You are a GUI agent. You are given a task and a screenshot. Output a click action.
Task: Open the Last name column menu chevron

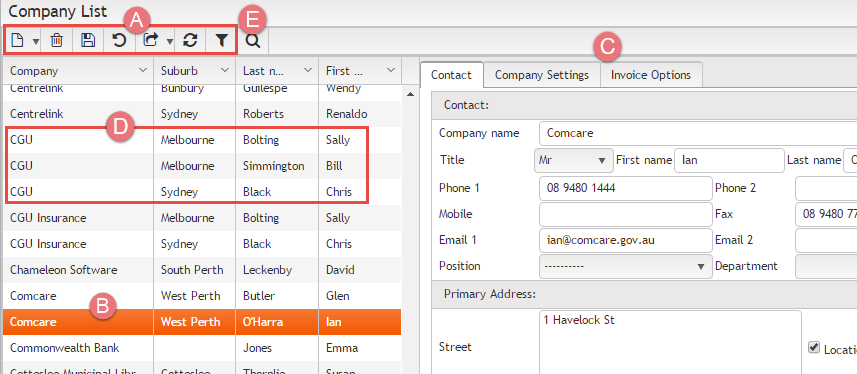(308, 71)
